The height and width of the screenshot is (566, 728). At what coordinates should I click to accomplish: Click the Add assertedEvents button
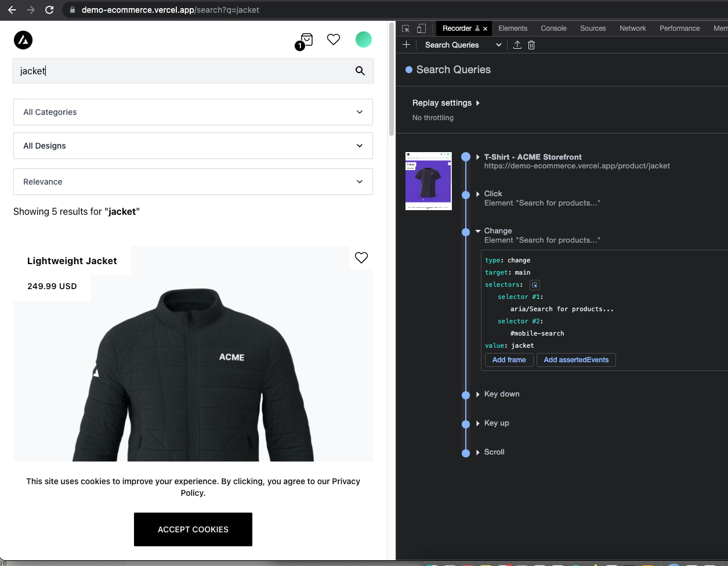[576, 360]
